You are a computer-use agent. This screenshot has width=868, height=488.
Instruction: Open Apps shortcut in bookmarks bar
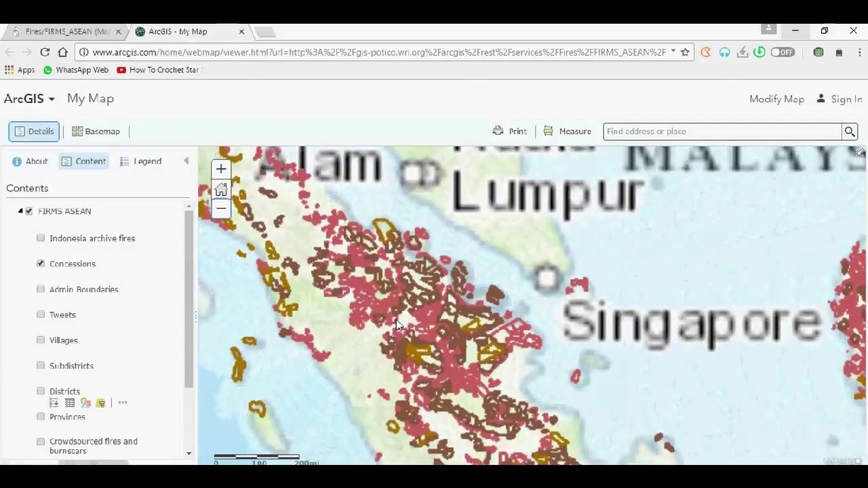tap(19, 70)
